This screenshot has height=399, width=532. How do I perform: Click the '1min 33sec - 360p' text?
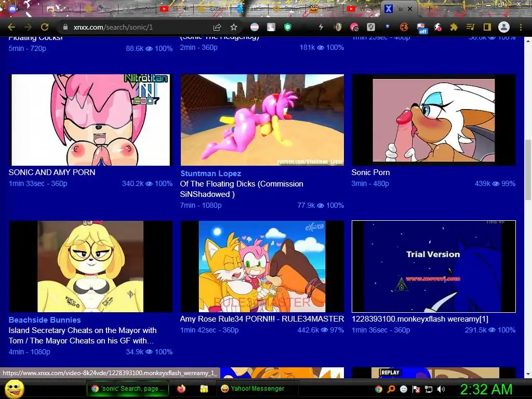pyautogui.click(x=38, y=183)
